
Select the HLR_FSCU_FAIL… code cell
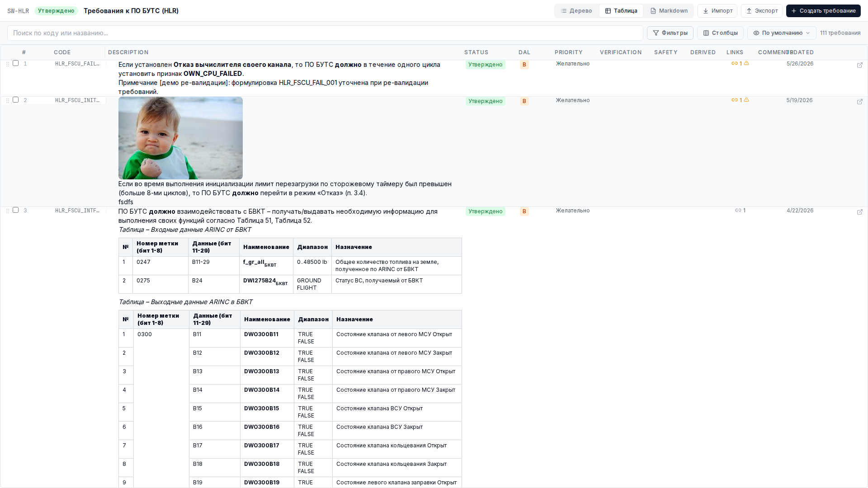click(x=77, y=64)
